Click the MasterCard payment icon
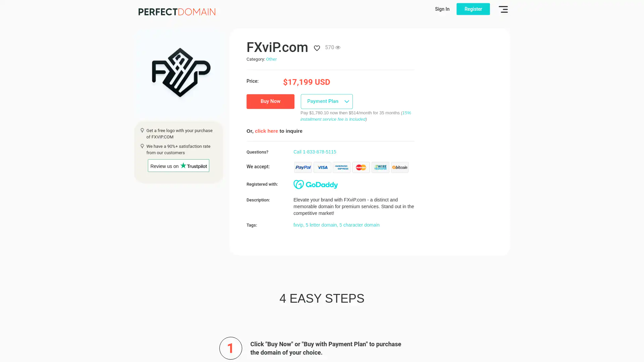644x362 pixels. tap(361, 167)
